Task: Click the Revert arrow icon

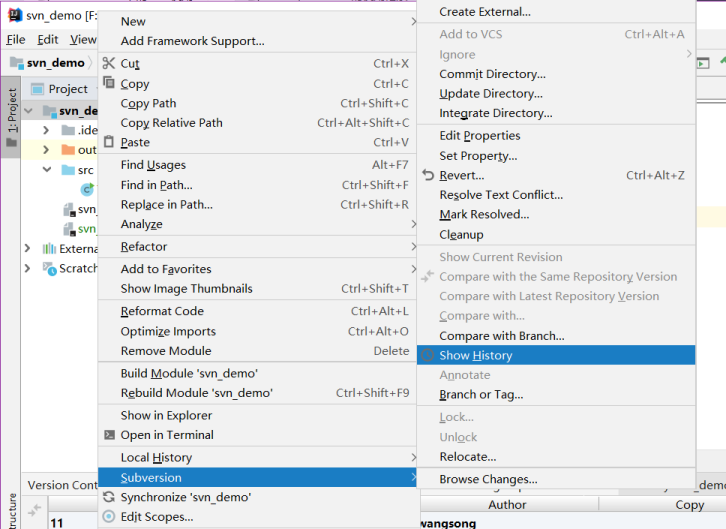Action: point(429,175)
